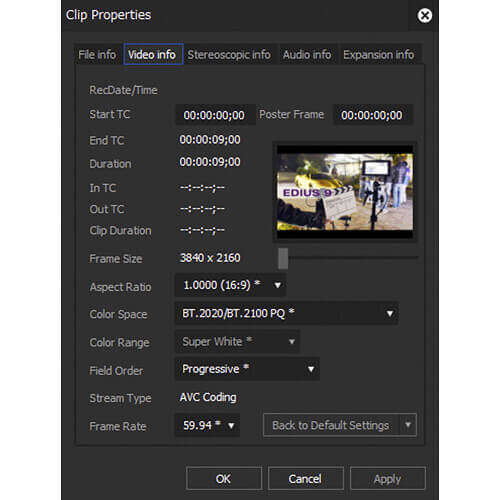This screenshot has height=500, width=500.
Task: Open the Frame Rate 59.94 dropdown
Action: [207, 425]
